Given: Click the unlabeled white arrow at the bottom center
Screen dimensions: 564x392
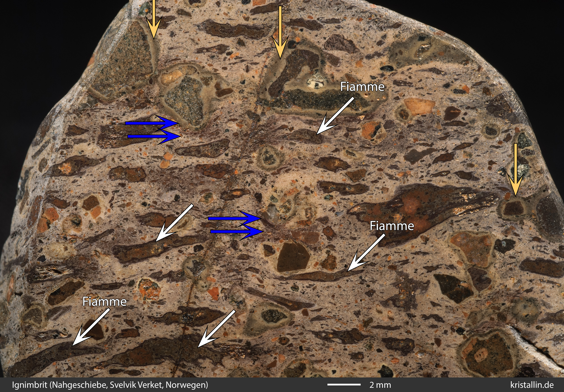Looking at the screenshot, I should (x=216, y=329).
